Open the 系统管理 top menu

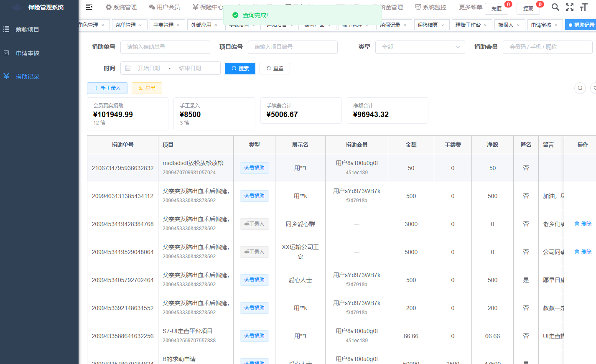(121, 7)
